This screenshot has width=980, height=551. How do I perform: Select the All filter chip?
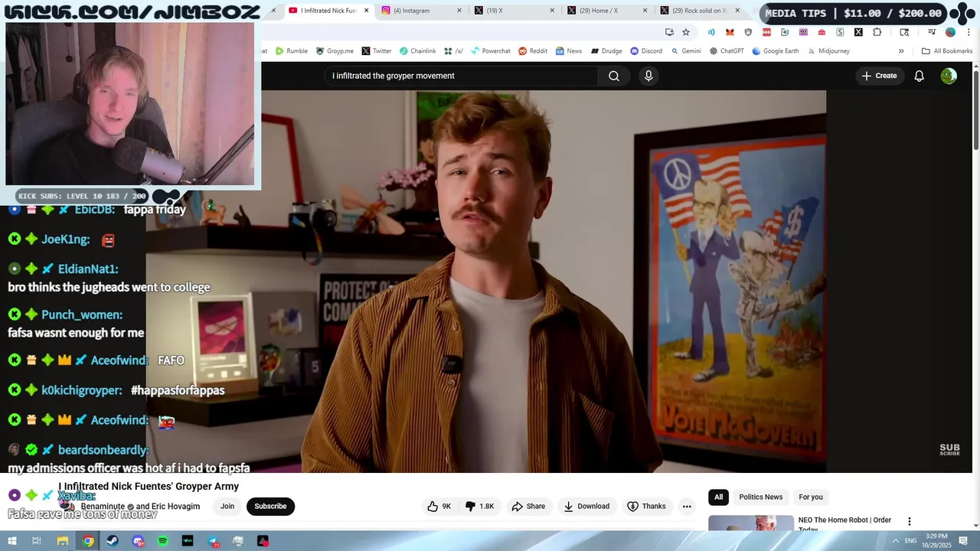click(x=718, y=497)
